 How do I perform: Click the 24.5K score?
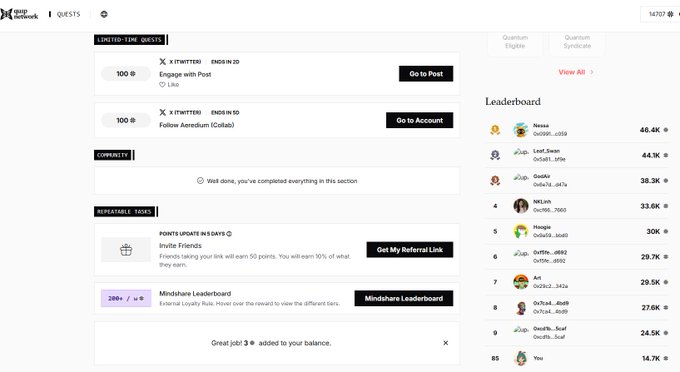point(650,333)
